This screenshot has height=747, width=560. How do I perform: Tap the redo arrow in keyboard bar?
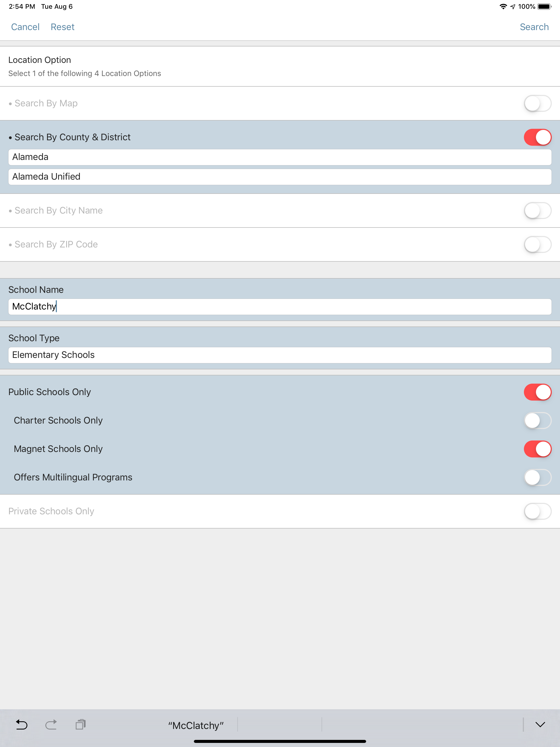51,725
